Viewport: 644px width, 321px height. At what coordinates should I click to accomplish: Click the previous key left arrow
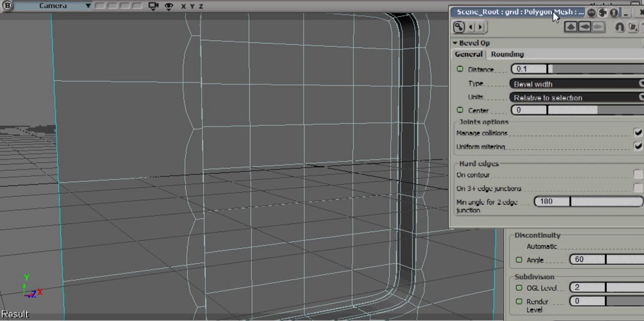click(x=471, y=27)
